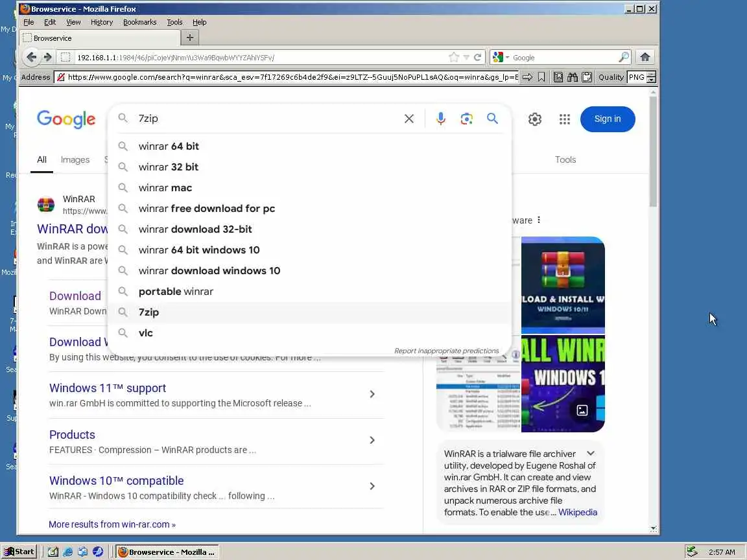Click the third quick launch icon
Screen dimensions: 747x560
(x=83, y=552)
